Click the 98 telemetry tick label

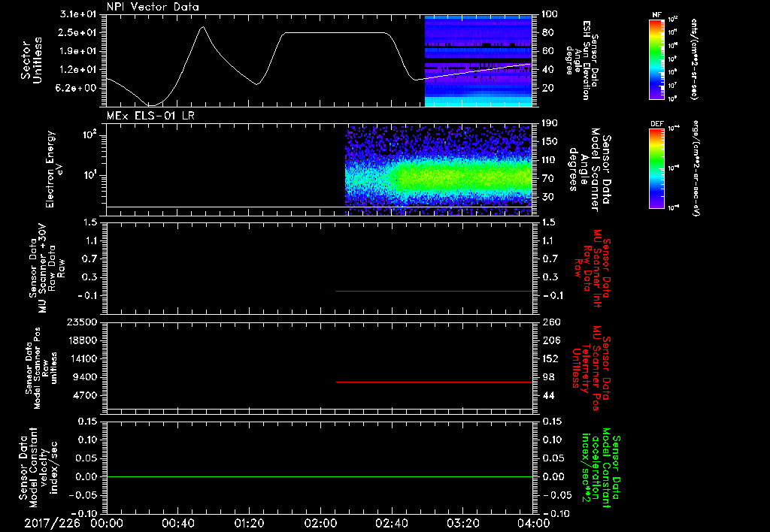pyautogui.click(x=548, y=377)
